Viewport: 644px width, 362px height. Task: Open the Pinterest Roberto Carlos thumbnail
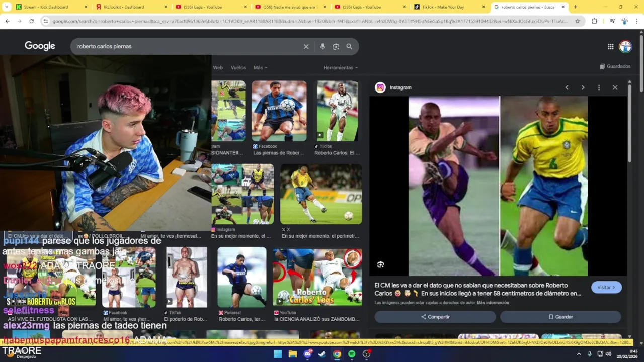242,277
